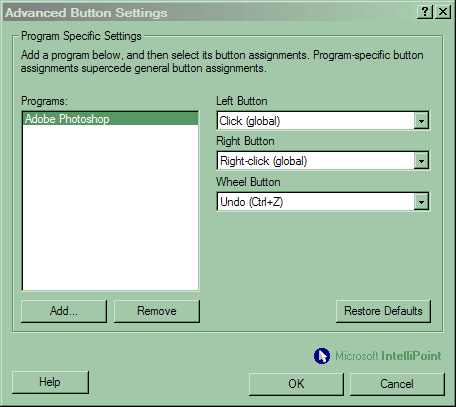Click the IntelliPoint mouse cursor logo icon
This screenshot has width=456, height=407.
(322, 356)
